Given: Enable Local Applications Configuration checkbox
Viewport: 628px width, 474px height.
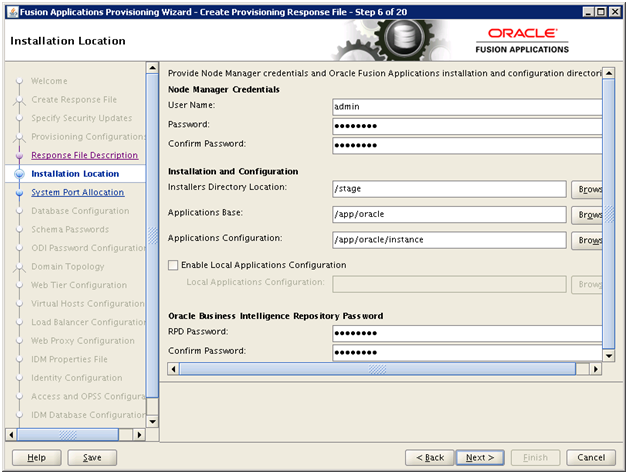Looking at the screenshot, I should 173,265.
